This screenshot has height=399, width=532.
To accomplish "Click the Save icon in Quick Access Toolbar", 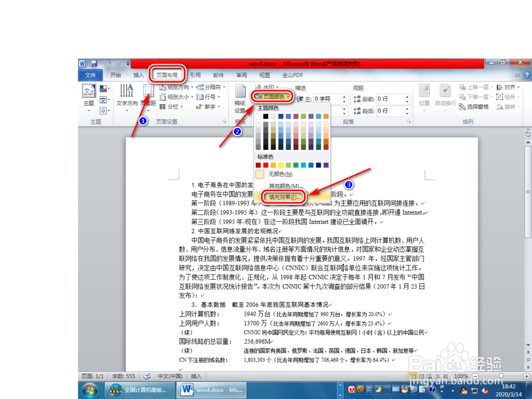I will point(94,62).
